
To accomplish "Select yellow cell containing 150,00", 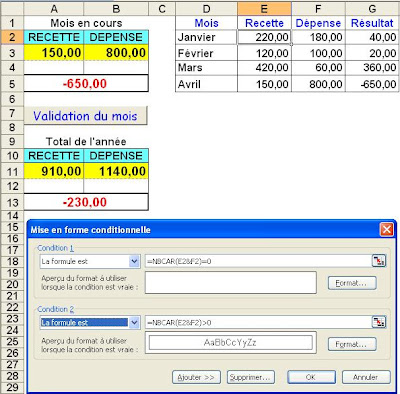I will pyautogui.click(x=54, y=53).
